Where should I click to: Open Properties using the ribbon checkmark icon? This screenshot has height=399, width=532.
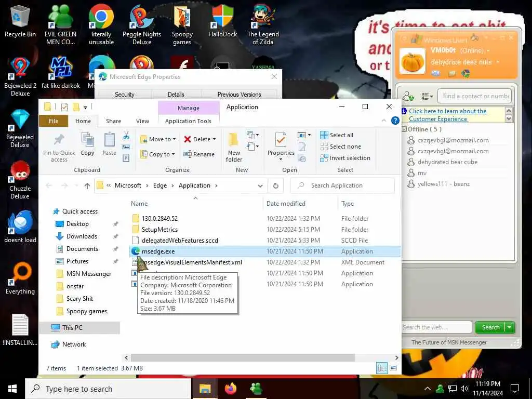[x=281, y=140]
